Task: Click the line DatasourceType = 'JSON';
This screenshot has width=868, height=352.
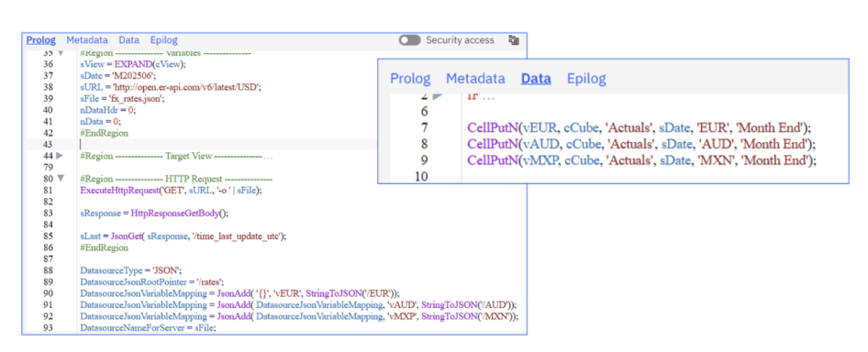Action: coord(131,270)
